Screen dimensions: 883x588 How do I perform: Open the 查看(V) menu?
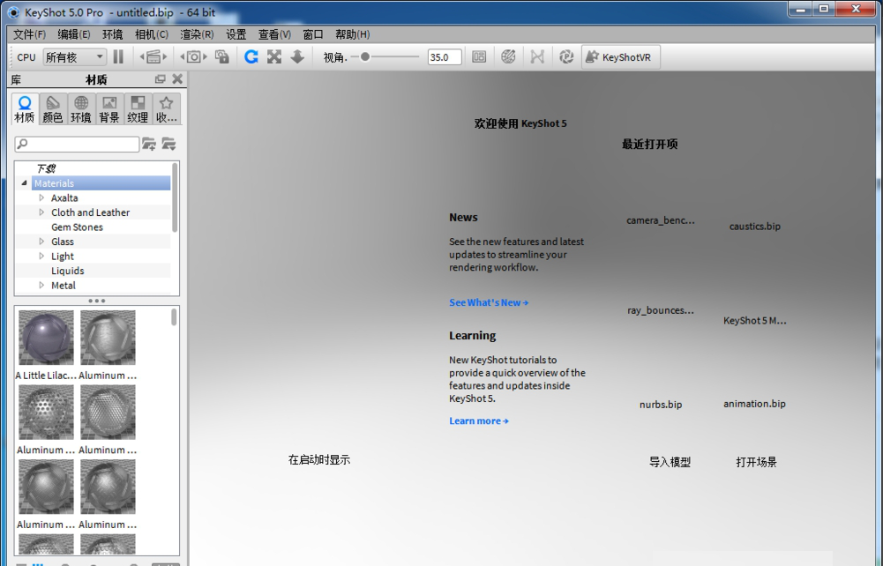click(x=274, y=34)
